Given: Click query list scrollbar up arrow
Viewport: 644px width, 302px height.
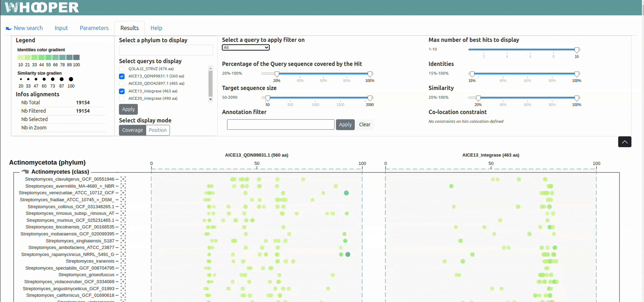Looking at the screenshot, I should click(x=210, y=68).
